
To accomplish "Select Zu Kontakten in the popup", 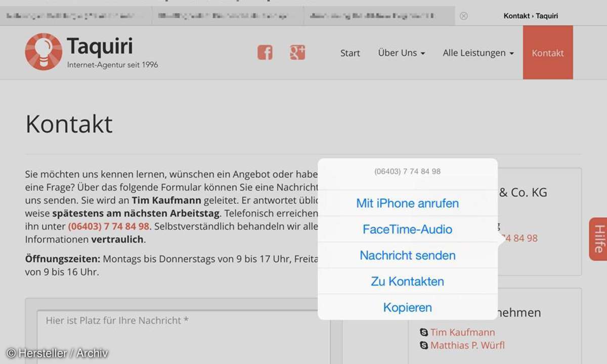I will [408, 282].
